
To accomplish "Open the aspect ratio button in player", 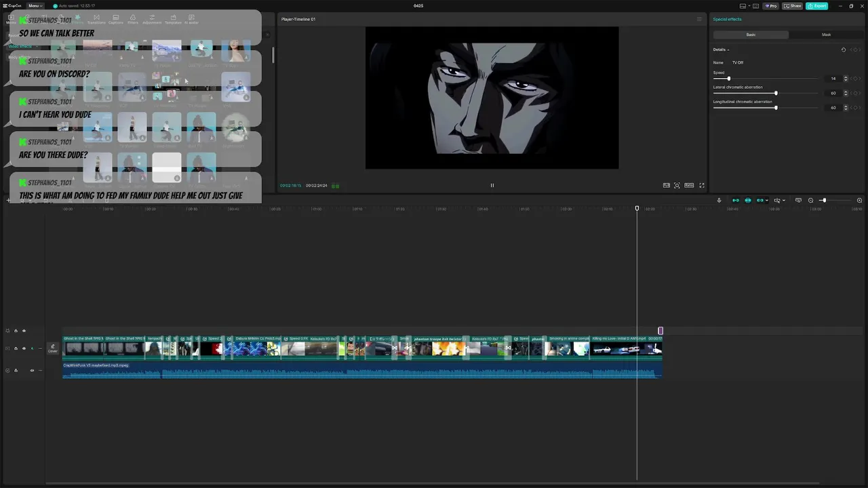I will [689, 185].
